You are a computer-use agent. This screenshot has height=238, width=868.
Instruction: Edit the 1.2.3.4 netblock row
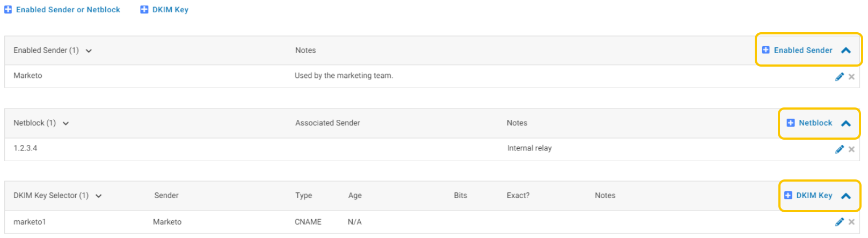(840, 149)
